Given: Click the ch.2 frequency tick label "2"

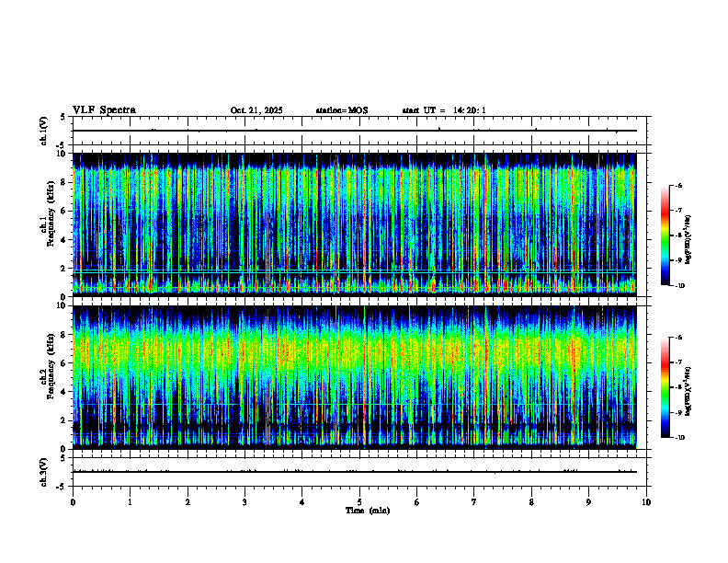Looking at the screenshot, I should point(64,420).
